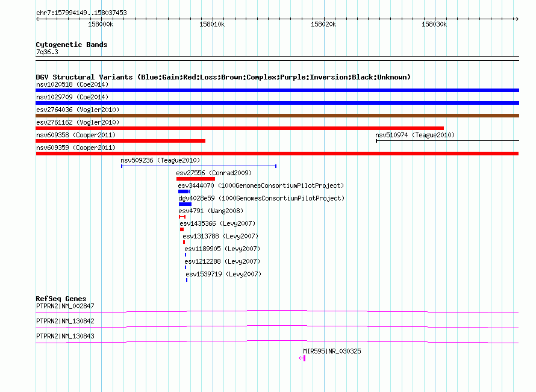Screen dimensions: 536x392
Task: Select the PTPRN2 NM_130842 magenta transcript line
Action: click(x=277, y=326)
